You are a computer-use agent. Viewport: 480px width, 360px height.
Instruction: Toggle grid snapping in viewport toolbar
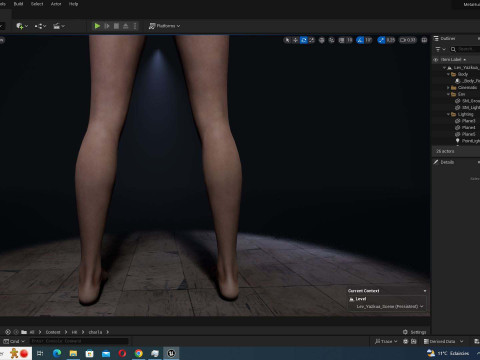342,40
